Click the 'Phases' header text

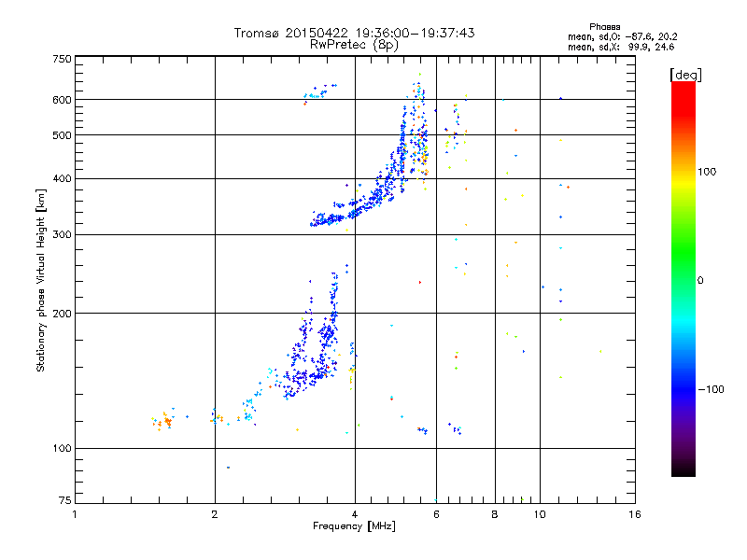pos(604,27)
